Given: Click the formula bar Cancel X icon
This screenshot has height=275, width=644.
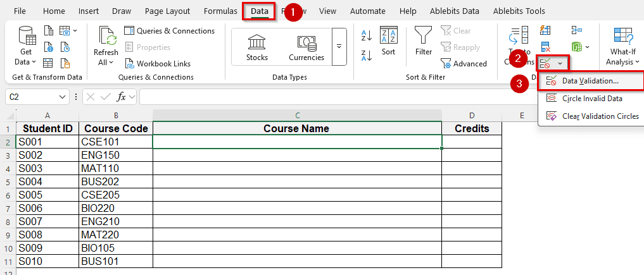Looking at the screenshot, I should point(91,97).
